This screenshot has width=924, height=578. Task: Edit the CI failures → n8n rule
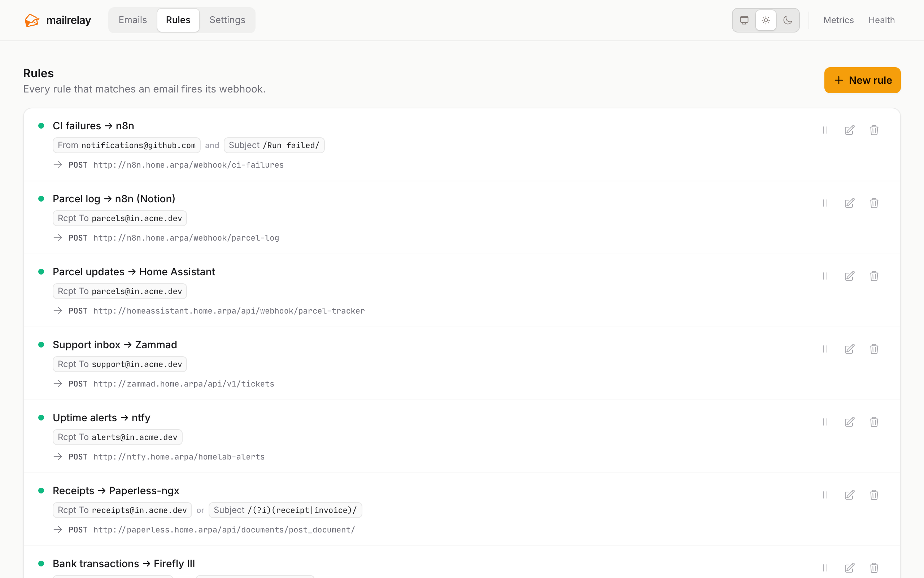tap(850, 130)
